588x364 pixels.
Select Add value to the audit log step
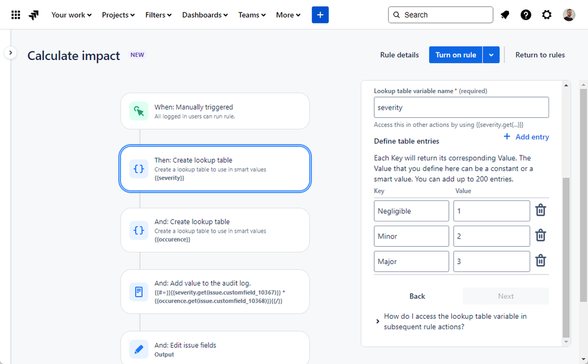coord(215,292)
